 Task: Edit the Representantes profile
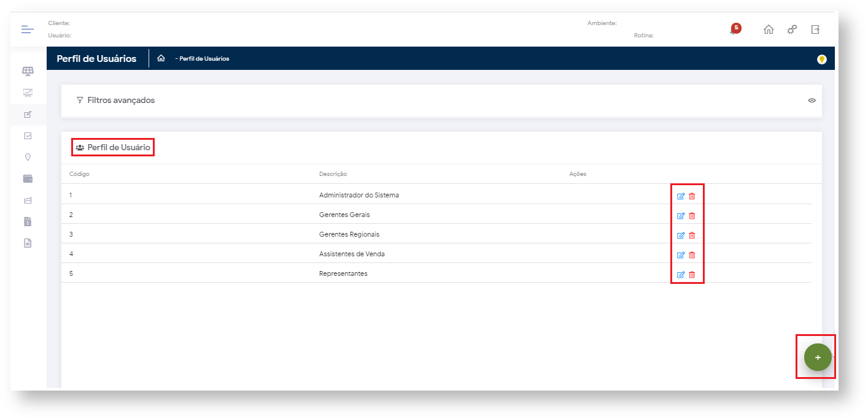(x=680, y=275)
